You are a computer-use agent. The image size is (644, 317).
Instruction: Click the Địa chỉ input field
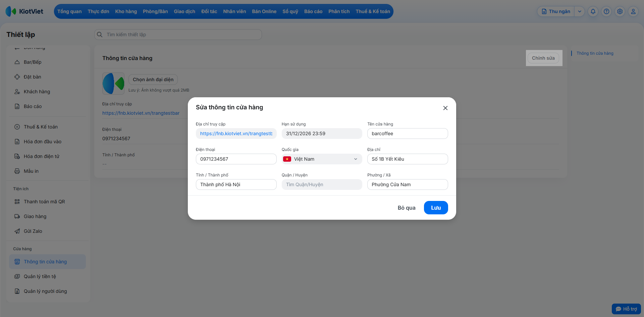click(408, 159)
